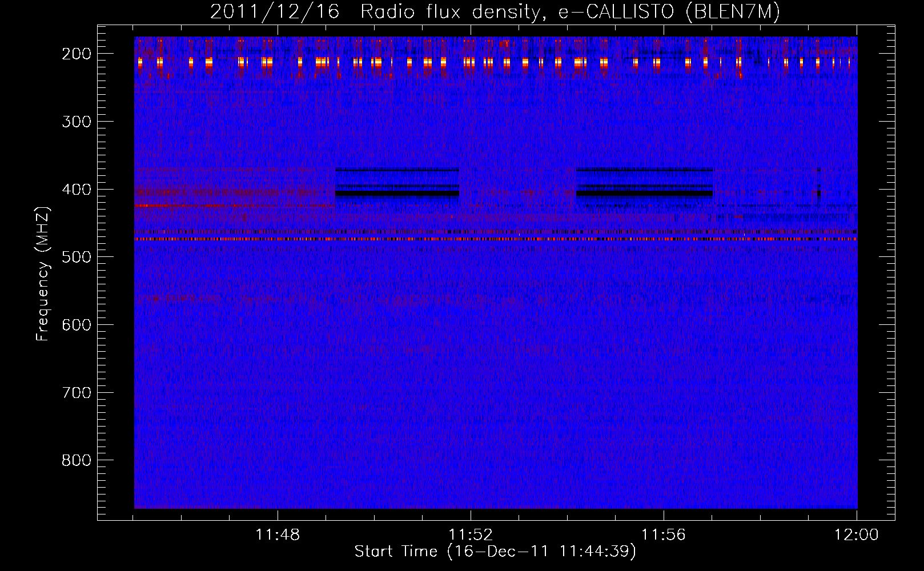The height and width of the screenshot is (571, 924).
Task: Click the 11:56 time tick label
Action: coord(664,535)
